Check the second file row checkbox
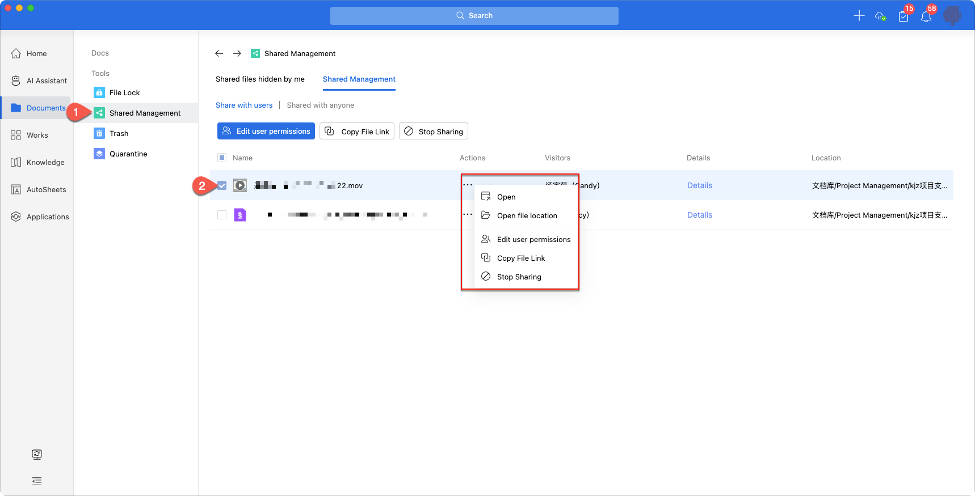 pyautogui.click(x=222, y=215)
